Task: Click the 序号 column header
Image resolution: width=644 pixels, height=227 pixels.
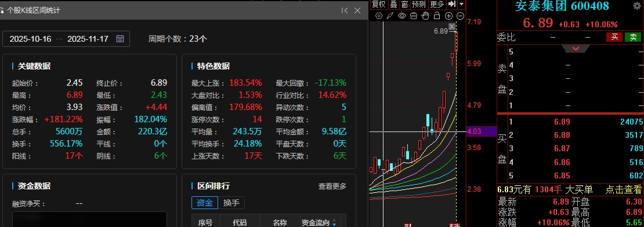Action: pyautogui.click(x=205, y=223)
